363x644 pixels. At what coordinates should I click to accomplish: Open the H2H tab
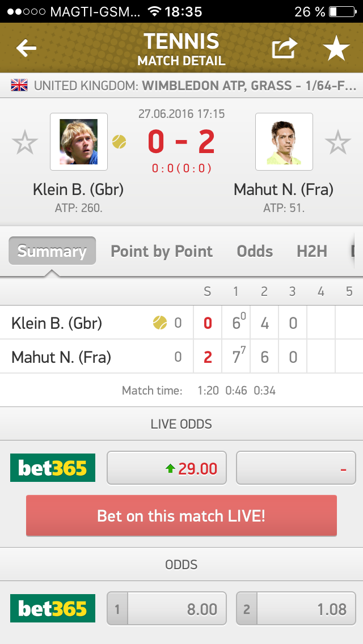point(312,251)
